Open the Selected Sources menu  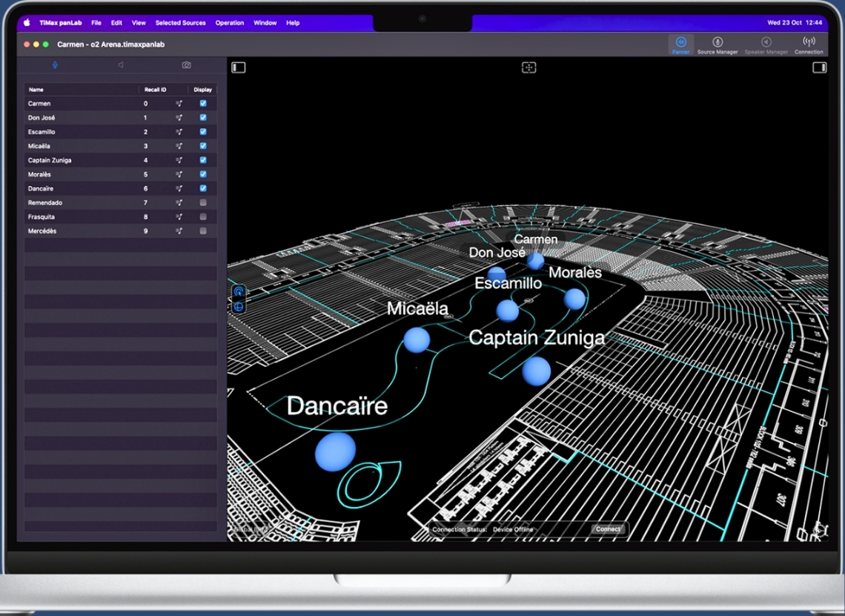point(180,23)
